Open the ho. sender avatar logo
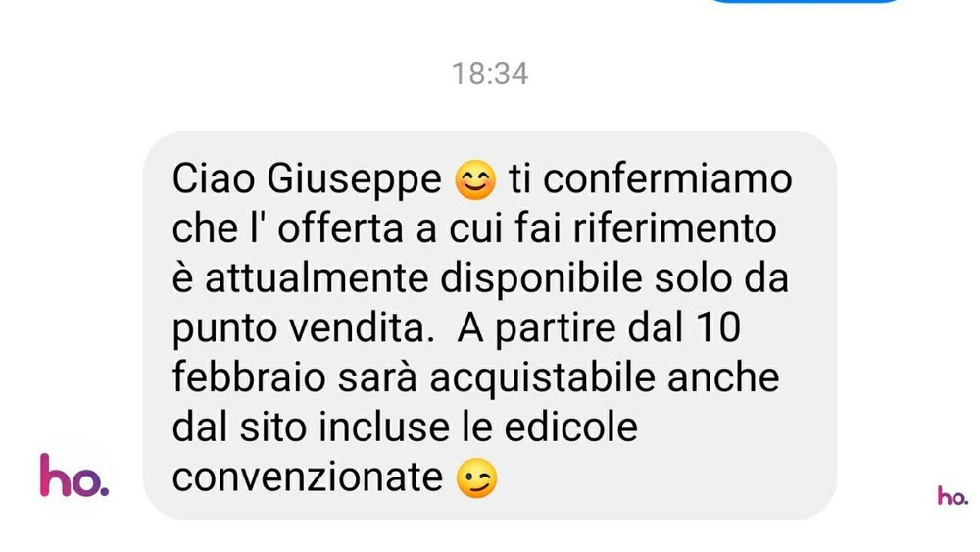The width and height of the screenshot is (980, 552). [x=73, y=476]
